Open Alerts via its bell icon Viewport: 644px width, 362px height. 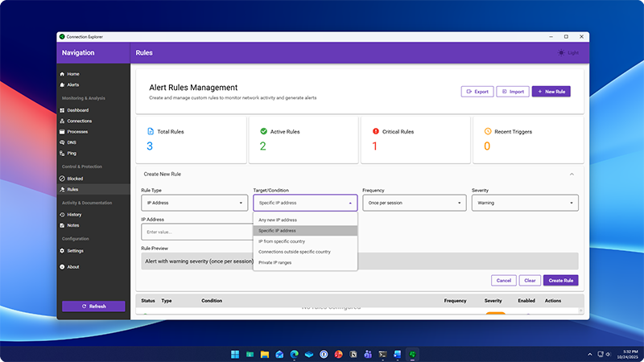pyautogui.click(x=62, y=84)
